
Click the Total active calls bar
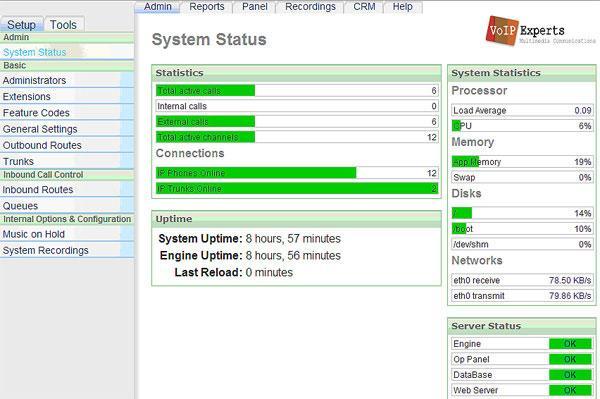tap(297, 91)
